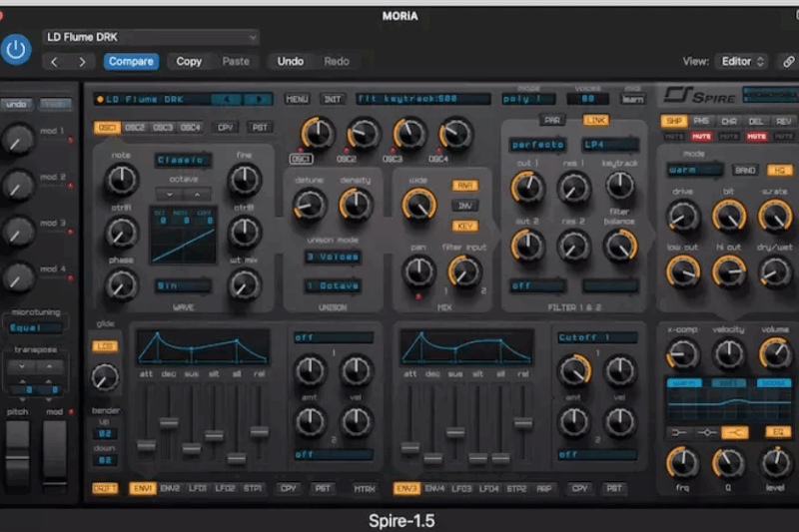The image size is (799, 532).
Task: Step to previous patch in Spire display
Action: [x=227, y=99]
